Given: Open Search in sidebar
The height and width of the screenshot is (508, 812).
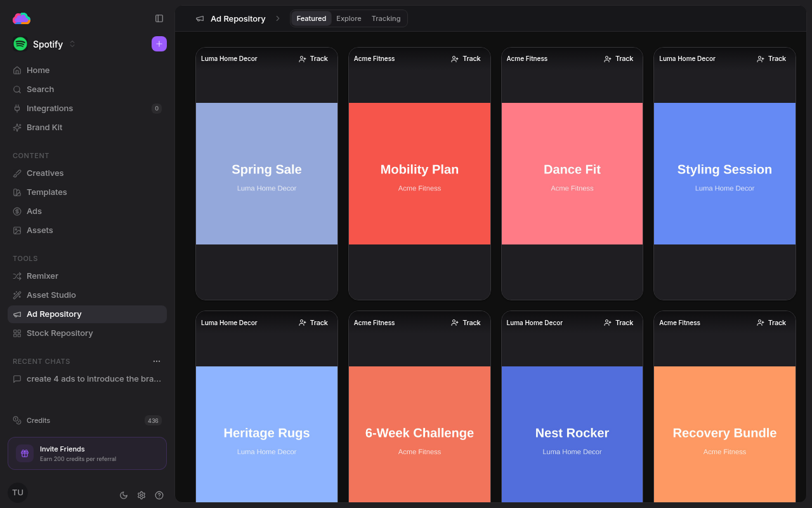Looking at the screenshot, I should pos(87,89).
